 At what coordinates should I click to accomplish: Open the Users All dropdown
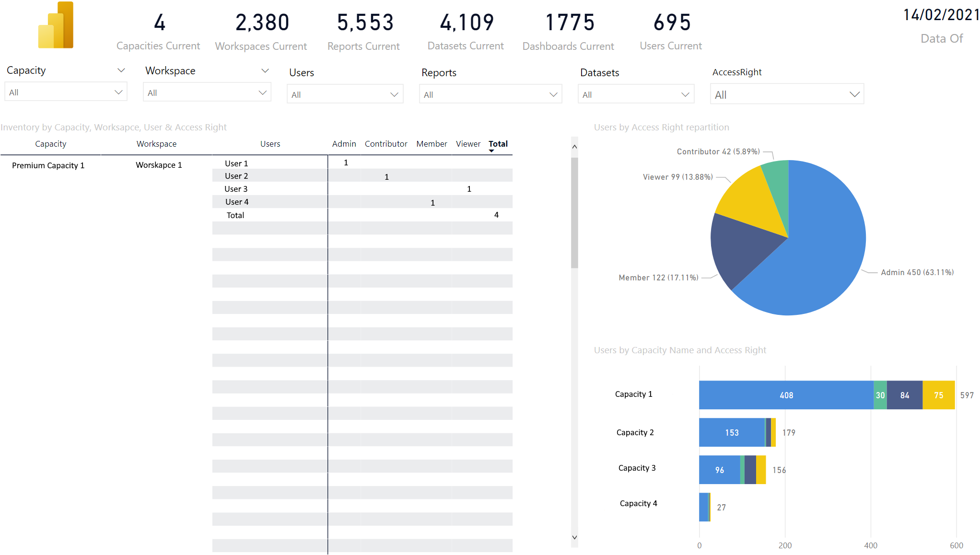[x=345, y=94]
